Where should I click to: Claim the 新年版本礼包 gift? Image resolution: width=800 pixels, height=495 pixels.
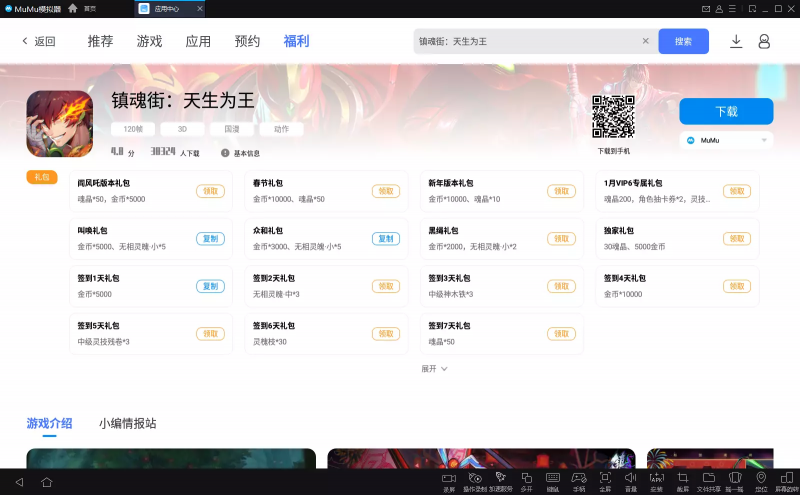coord(562,191)
